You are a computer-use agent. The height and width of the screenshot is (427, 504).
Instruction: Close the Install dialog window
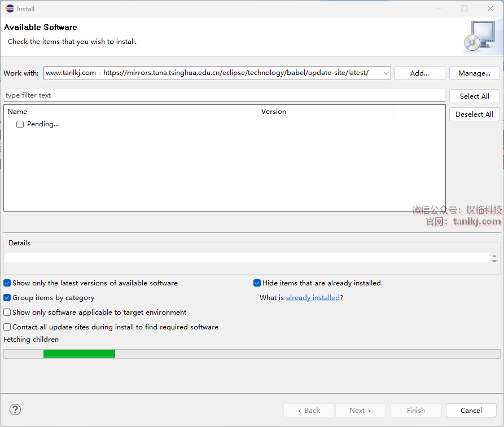[x=490, y=8]
